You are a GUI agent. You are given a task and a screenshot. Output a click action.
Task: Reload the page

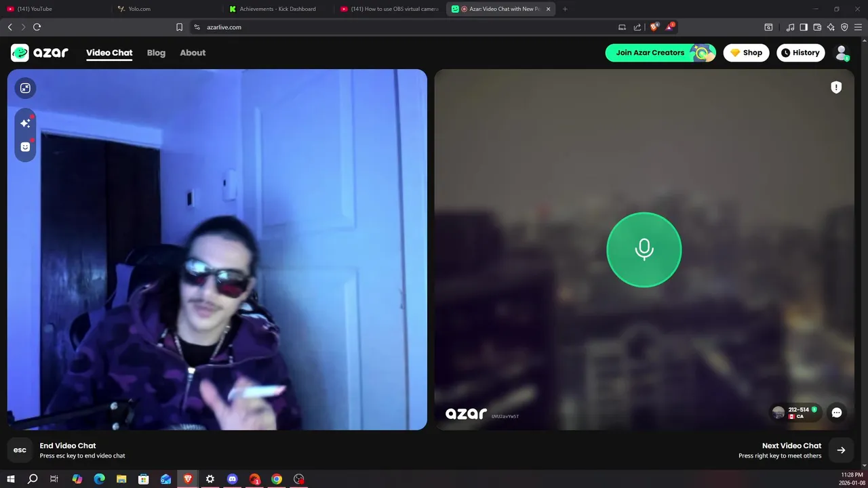tap(37, 27)
